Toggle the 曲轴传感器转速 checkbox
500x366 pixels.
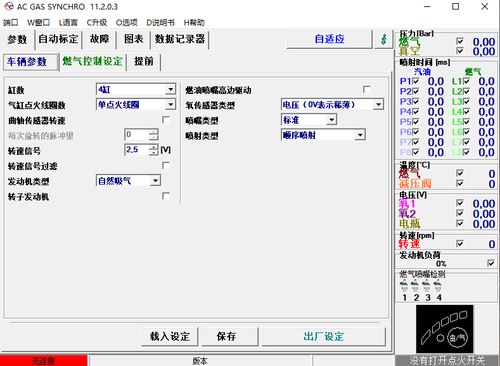[166, 120]
